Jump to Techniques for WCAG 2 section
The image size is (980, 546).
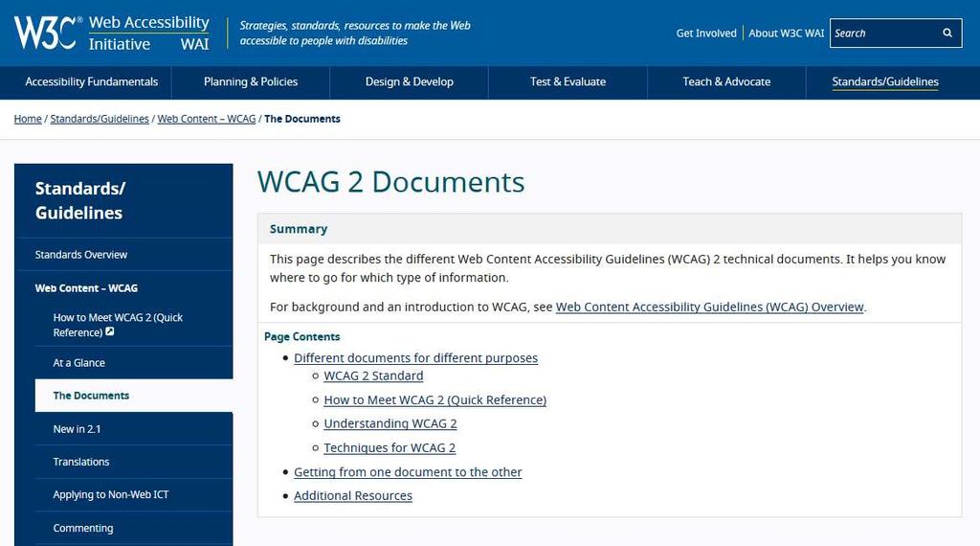[x=390, y=448]
